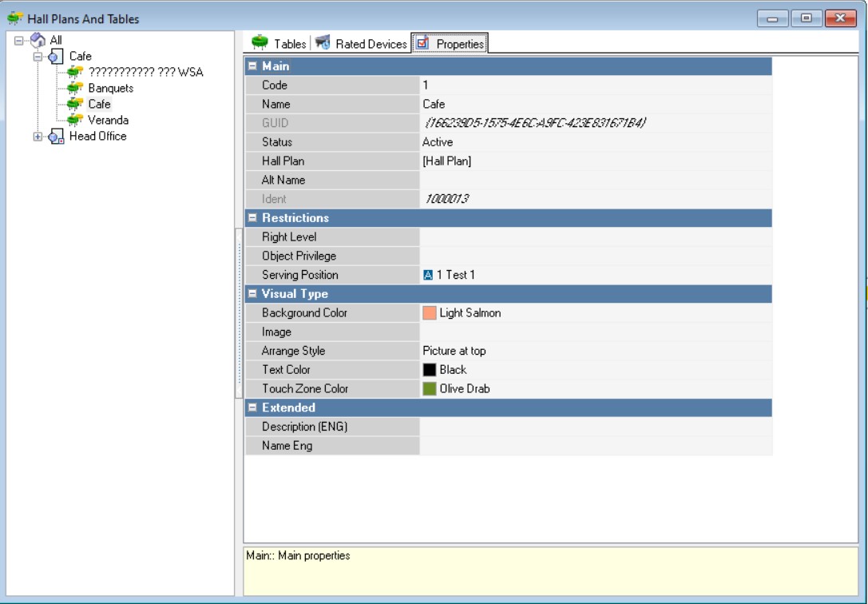Click the empty Image value field
Image resolution: width=868 pixels, height=604 pixels.
click(597, 332)
